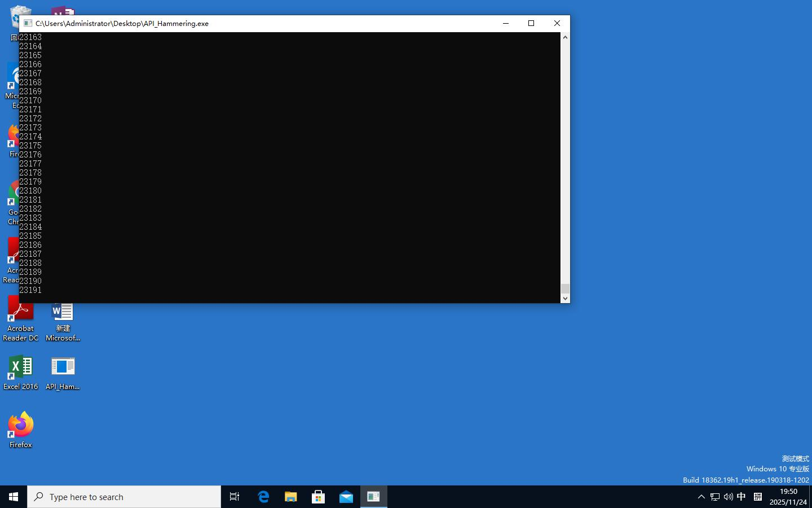
Task: Open the volume control tray icon
Action: click(x=728, y=497)
